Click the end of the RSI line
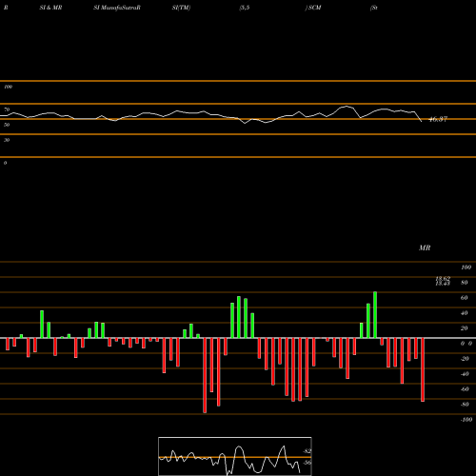 pyautogui.click(x=422, y=122)
